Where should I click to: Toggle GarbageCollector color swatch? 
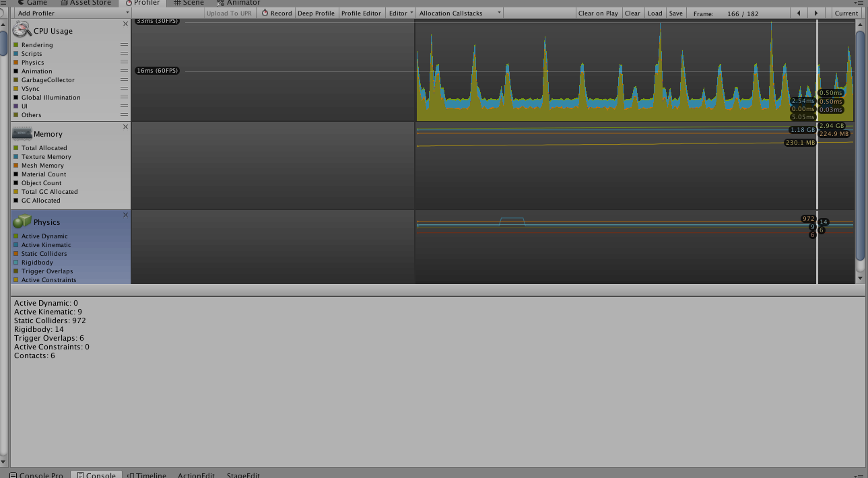[15, 80]
